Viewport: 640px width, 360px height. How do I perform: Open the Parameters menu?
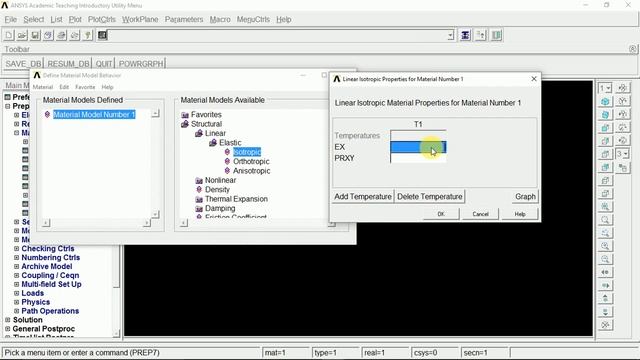click(x=184, y=19)
